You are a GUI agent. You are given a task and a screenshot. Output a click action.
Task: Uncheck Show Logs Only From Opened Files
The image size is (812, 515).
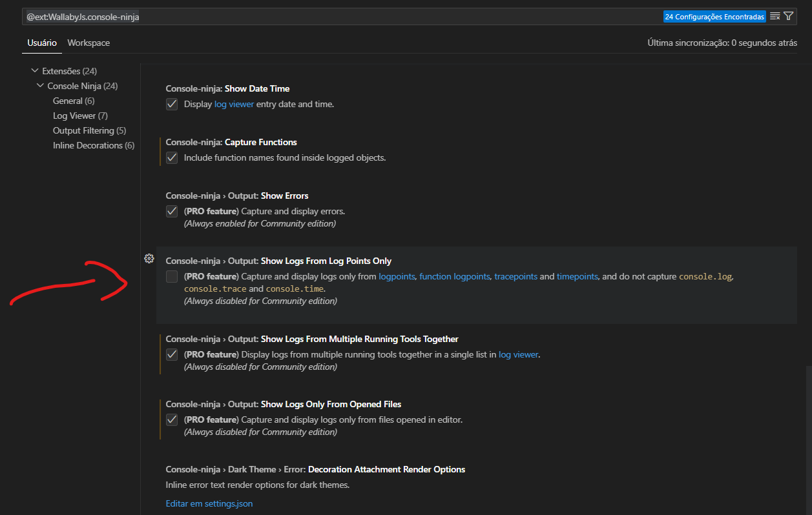tap(172, 419)
